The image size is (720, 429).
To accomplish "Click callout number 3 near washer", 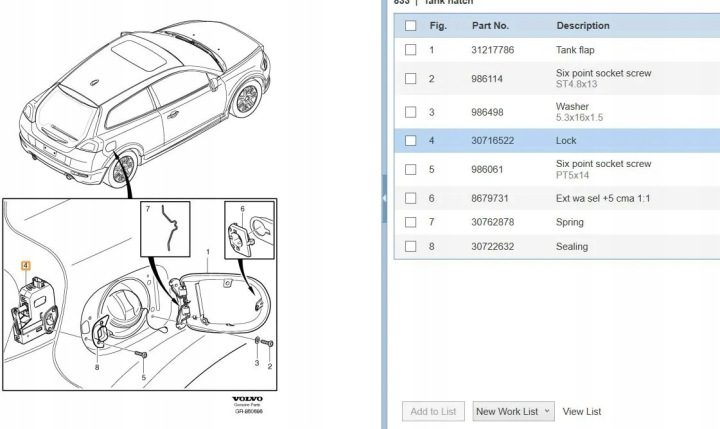I will [257, 363].
